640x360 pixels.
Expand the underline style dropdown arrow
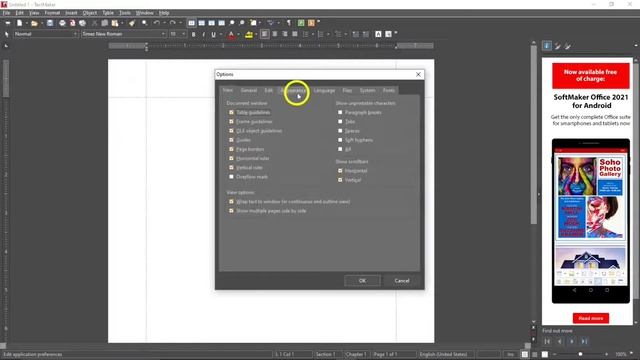point(220,34)
